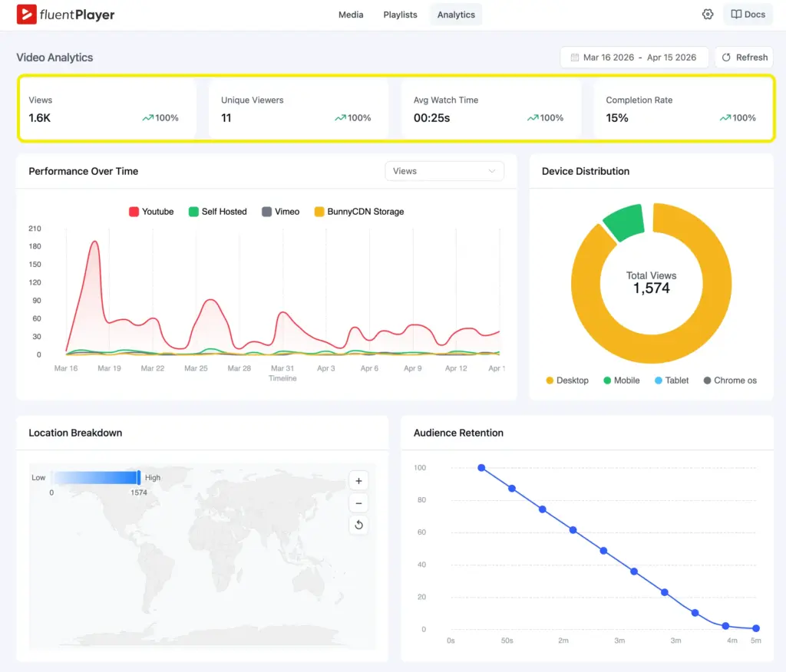Image resolution: width=786 pixels, height=672 pixels.
Task: Click the Analytics navigation item
Action: 455,14
